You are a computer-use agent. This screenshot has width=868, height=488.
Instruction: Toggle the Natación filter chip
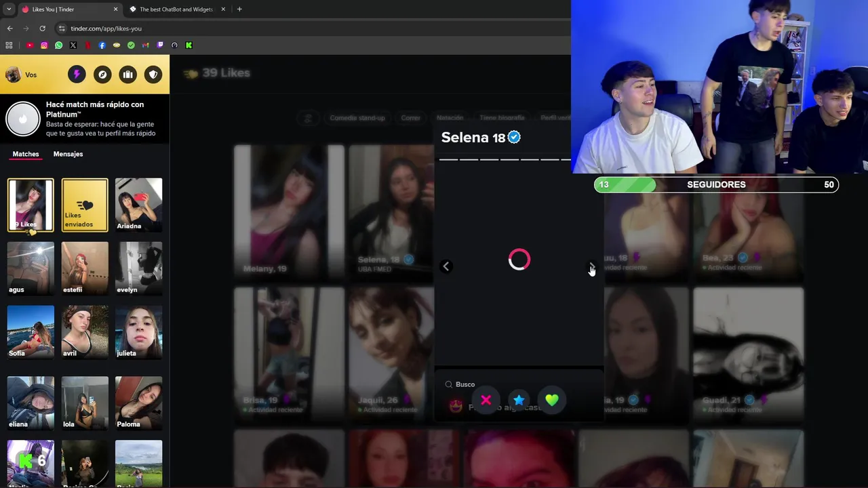tap(450, 118)
